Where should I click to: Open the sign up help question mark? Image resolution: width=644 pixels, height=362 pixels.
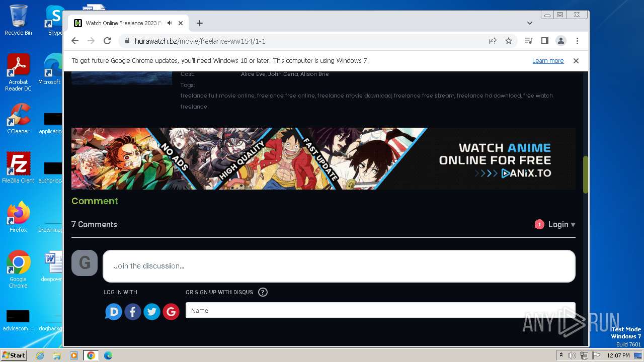(x=263, y=292)
